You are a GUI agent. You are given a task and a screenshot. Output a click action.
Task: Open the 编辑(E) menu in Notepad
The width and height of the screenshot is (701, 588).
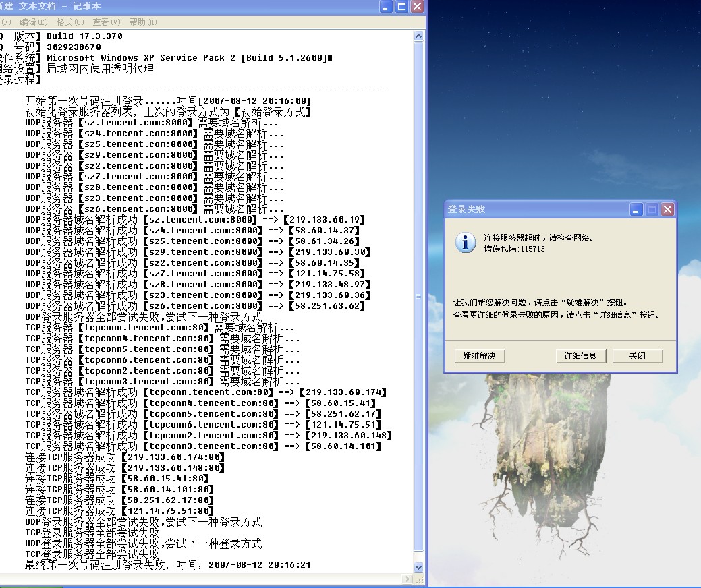(x=33, y=22)
